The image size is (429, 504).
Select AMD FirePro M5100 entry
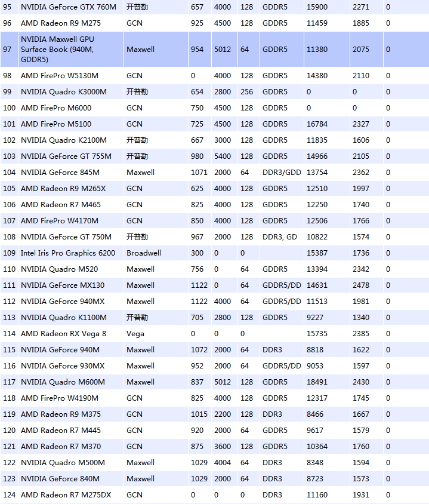[x=56, y=124]
